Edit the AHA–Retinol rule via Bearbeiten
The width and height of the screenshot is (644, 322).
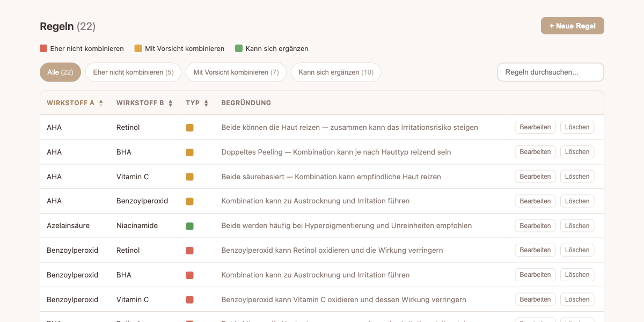point(535,127)
